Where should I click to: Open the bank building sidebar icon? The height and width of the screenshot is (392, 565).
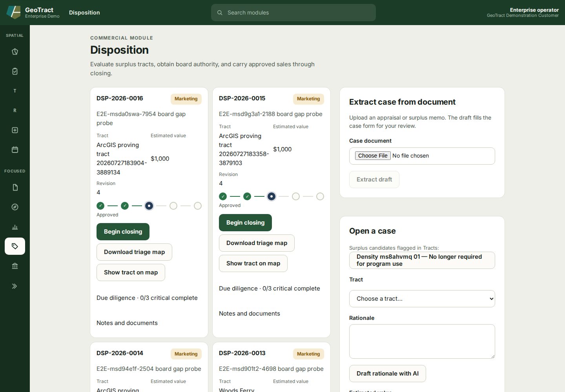15,266
